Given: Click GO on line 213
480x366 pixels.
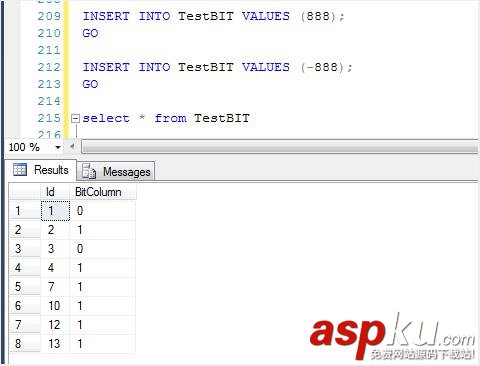Looking at the screenshot, I should 90,84.
